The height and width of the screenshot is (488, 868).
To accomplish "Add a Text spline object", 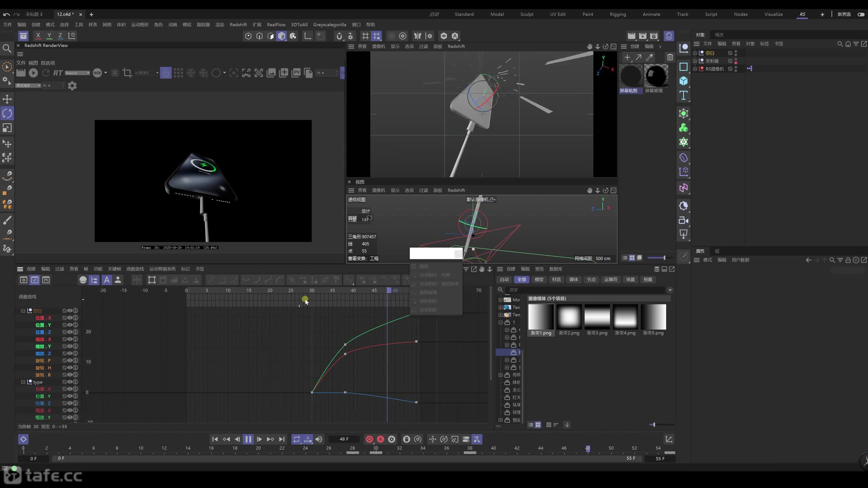I will point(683,95).
